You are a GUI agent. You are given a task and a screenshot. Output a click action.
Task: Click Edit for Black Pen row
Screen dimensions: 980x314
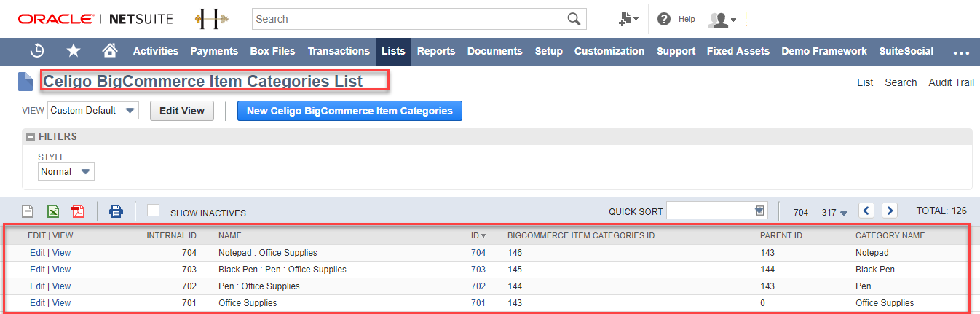[x=37, y=270]
